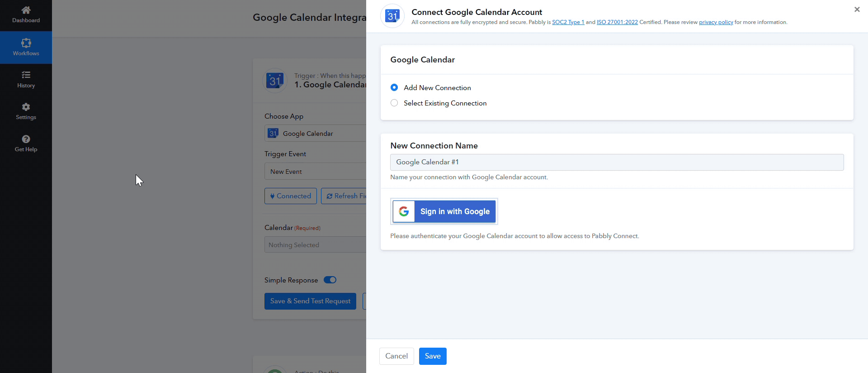Toggle the Simple Response switch
Viewport: 868px width, 373px height.
330,280
